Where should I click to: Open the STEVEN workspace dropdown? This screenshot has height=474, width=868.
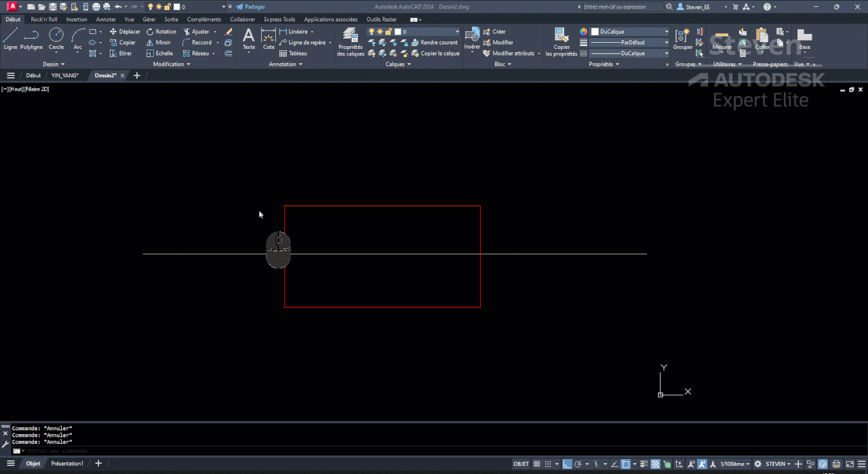[x=778, y=465]
